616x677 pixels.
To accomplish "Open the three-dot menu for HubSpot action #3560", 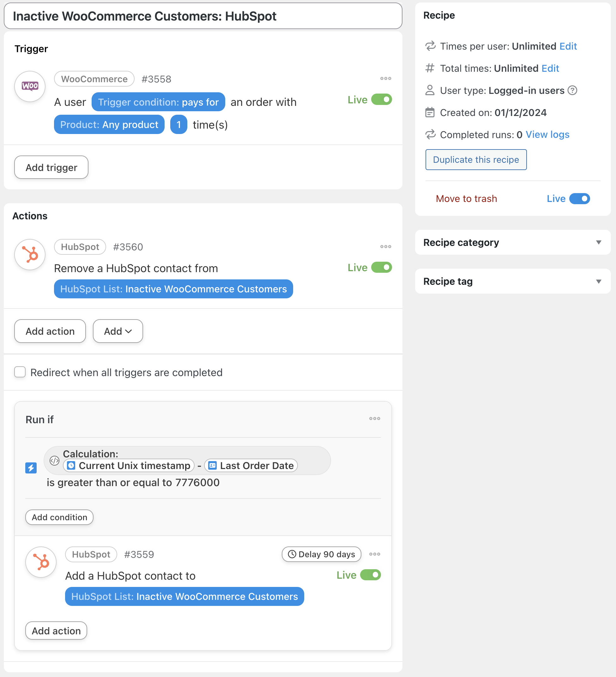I will (x=385, y=247).
